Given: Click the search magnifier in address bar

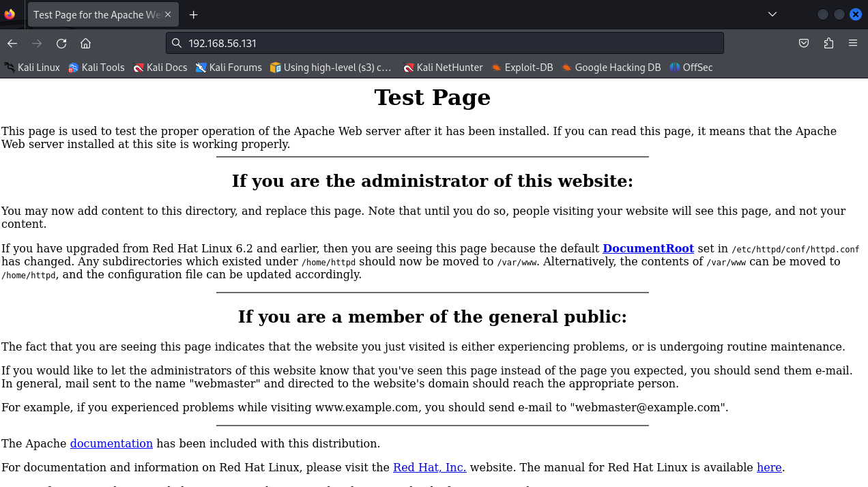Looking at the screenshot, I should point(177,43).
